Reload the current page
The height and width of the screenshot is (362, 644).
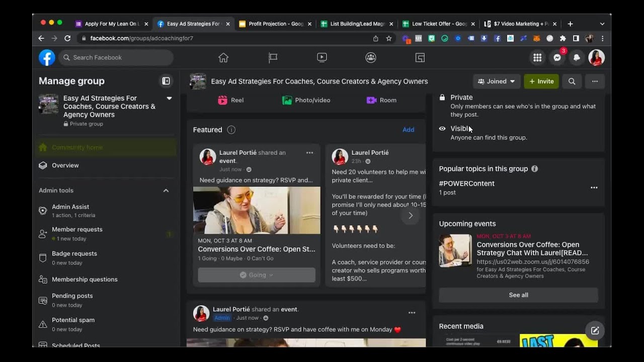[67, 38]
